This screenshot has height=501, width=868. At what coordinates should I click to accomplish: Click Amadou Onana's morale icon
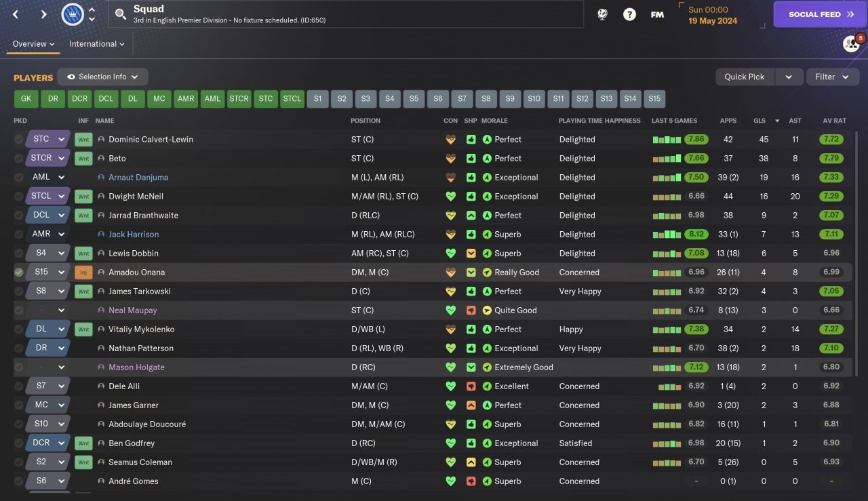coord(486,273)
